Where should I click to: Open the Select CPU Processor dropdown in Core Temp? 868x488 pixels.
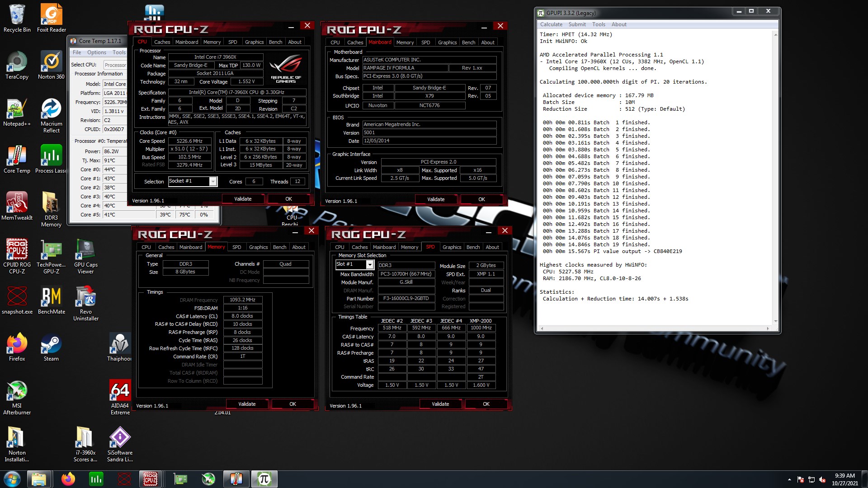pyautogui.click(x=115, y=65)
